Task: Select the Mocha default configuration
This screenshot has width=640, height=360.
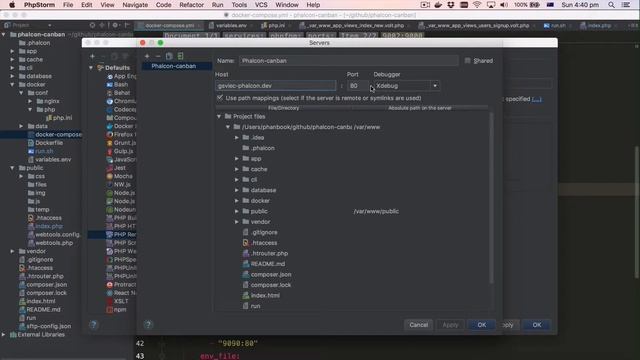Action: (x=123, y=176)
